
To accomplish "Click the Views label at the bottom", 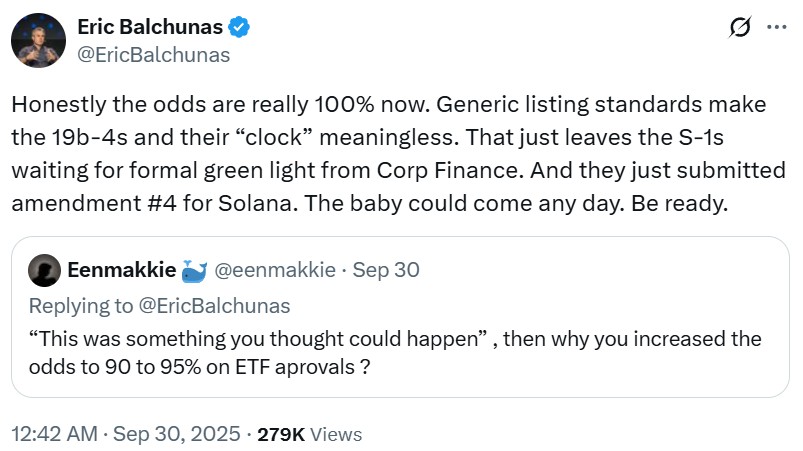I will (x=336, y=435).
